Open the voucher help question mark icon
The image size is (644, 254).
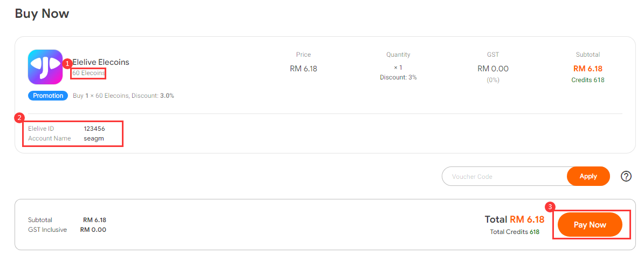pos(626,176)
